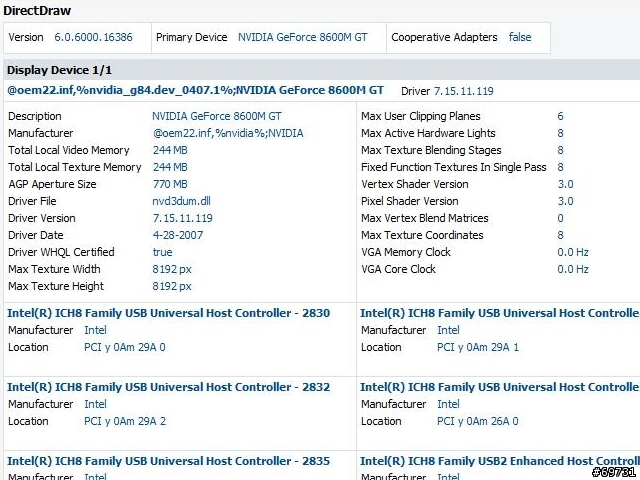Click the location value PCI y 0Am 26A 0
The image size is (640, 480).
click(478, 421)
